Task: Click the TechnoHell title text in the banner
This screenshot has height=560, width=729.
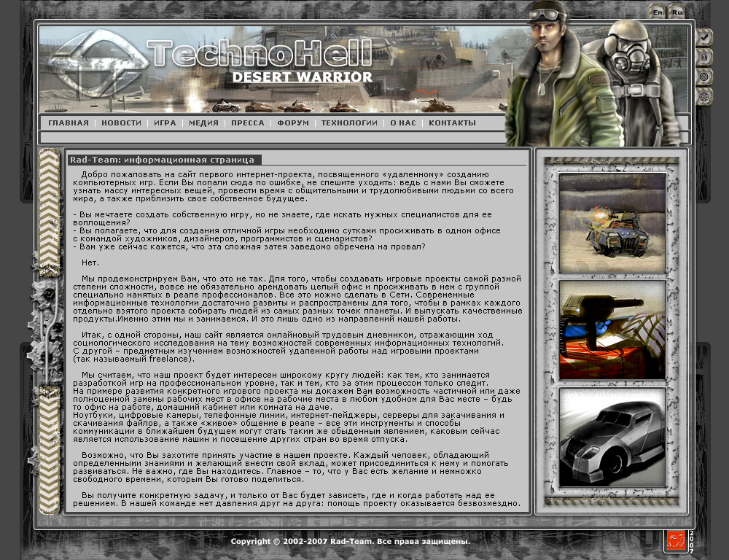Action: [x=260, y=53]
